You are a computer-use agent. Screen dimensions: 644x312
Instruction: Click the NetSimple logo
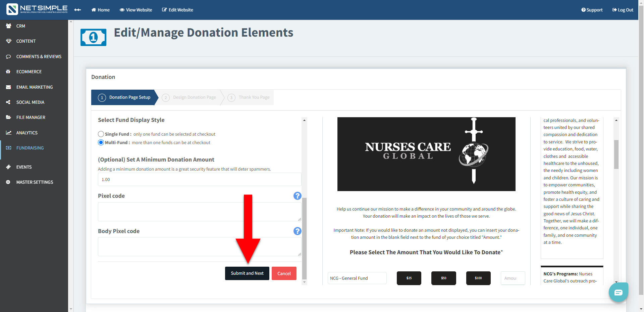[37, 9]
